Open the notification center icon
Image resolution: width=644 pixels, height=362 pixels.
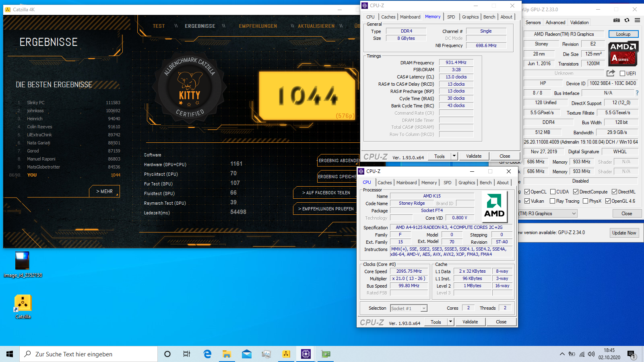[x=631, y=354]
